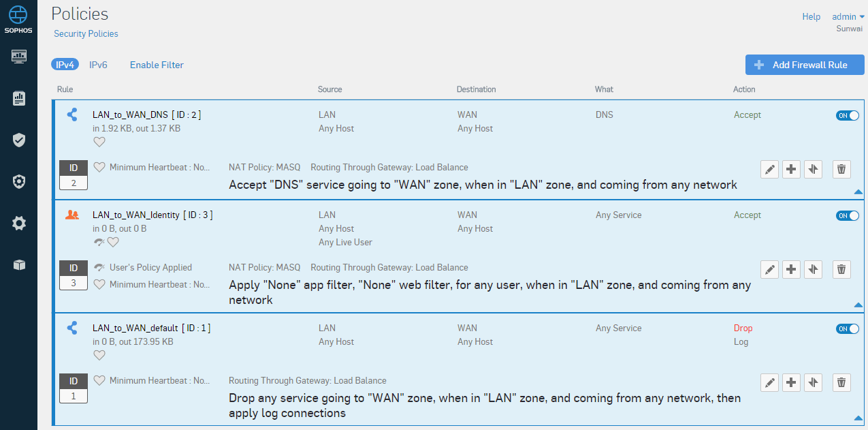Edit the LAN_to_WAN_DNS rule with pencil icon
Screen dimensions: 868x430
click(769, 170)
